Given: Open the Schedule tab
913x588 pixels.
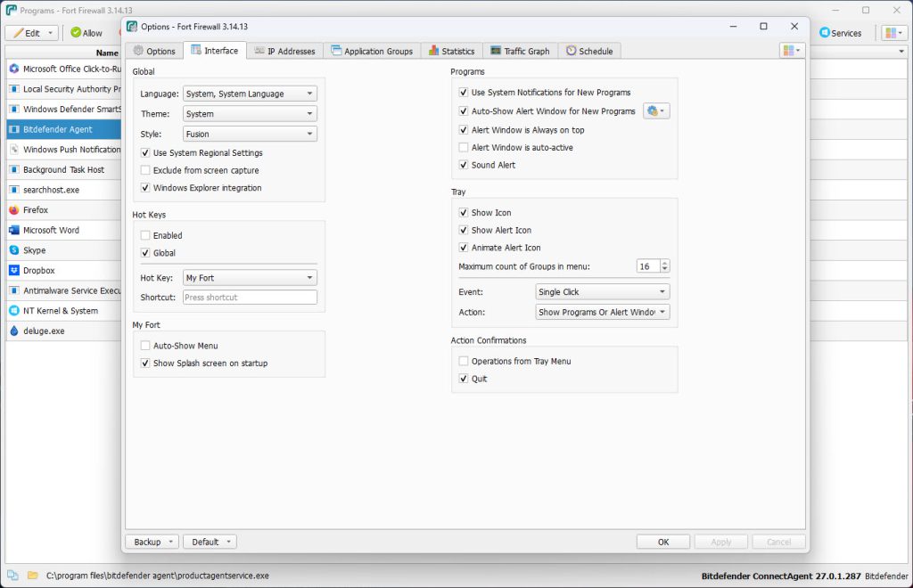Looking at the screenshot, I should (x=589, y=51).
